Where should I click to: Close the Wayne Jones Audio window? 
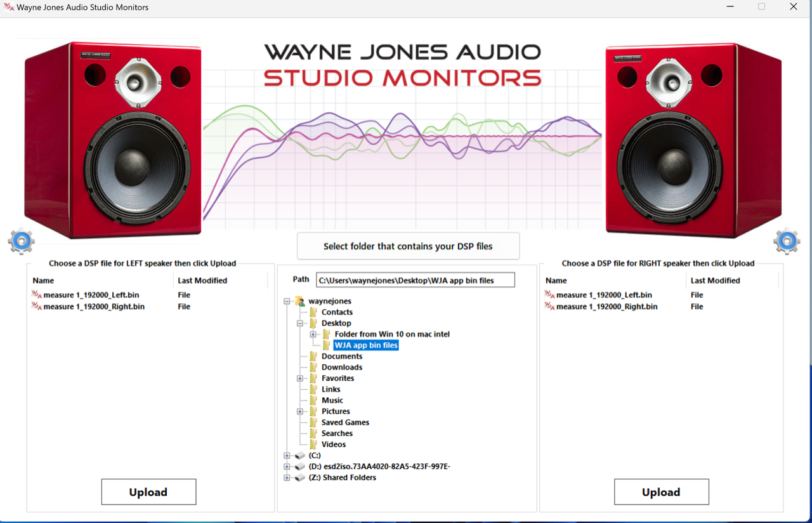tap(794, 7)
